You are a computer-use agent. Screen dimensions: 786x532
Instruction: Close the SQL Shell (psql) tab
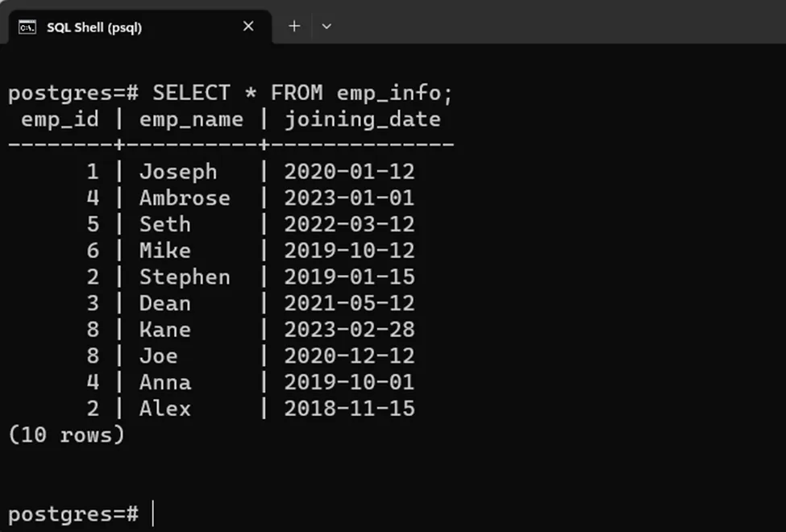248,27
